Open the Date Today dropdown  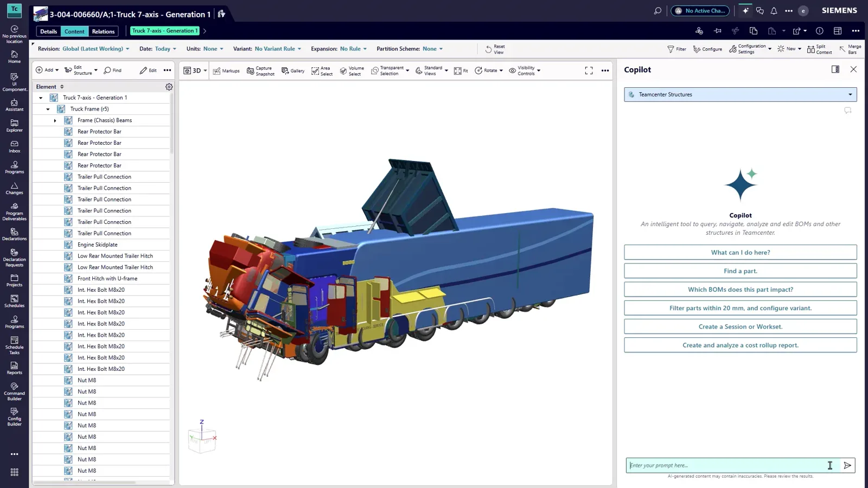coord(165,49)
